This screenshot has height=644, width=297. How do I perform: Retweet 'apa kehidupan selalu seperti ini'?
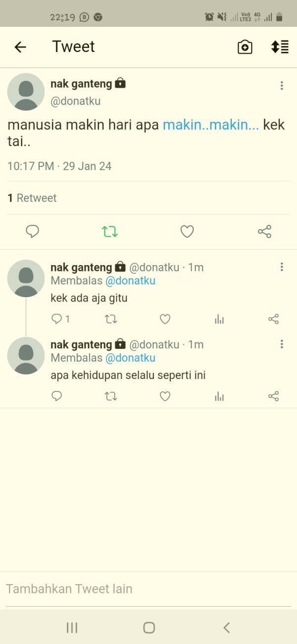[x=111, y=396]
